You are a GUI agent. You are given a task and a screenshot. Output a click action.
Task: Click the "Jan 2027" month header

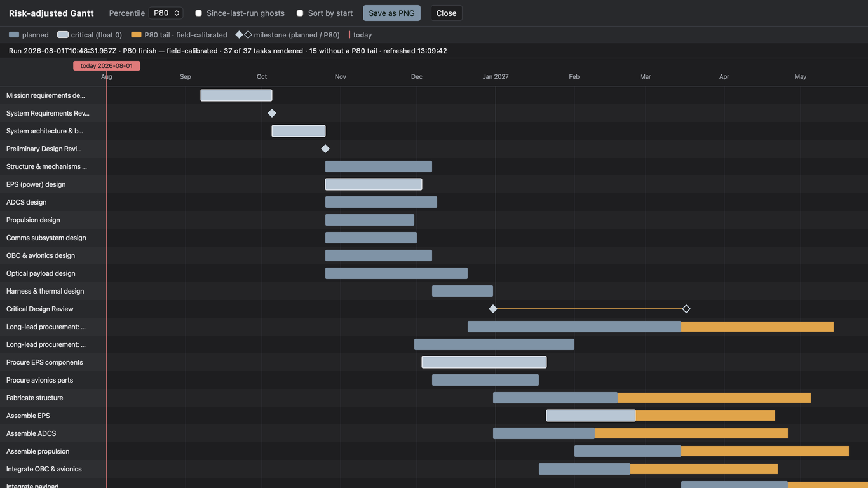coord(496,76)
